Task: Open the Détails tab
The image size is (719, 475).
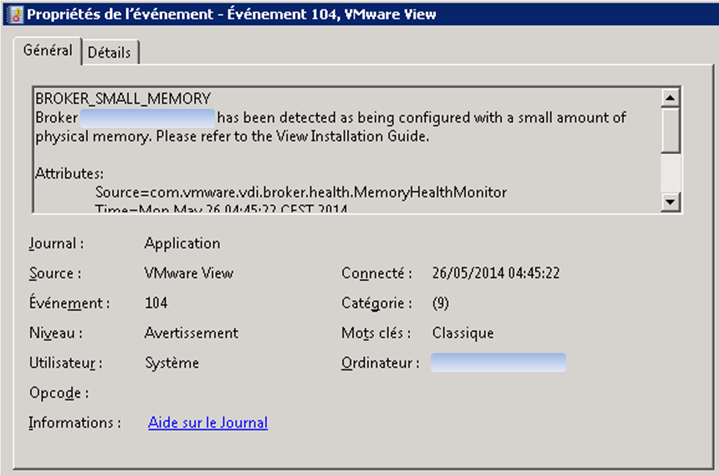Action: (x=110, y=53)
